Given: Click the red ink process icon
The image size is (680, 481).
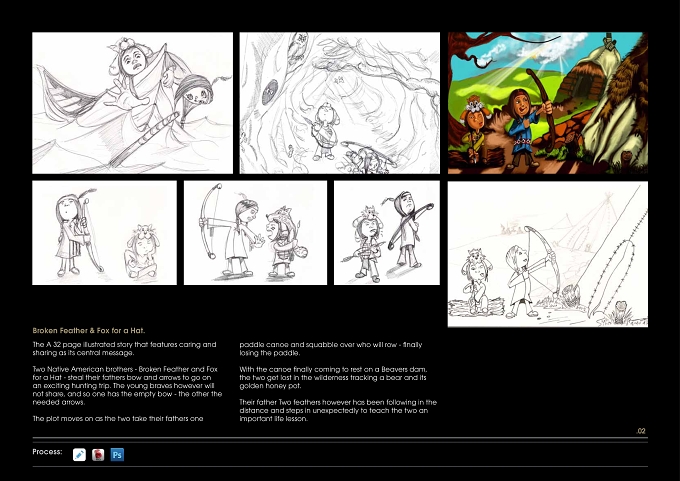Looking at the screenshot, I should coord(98,455).
